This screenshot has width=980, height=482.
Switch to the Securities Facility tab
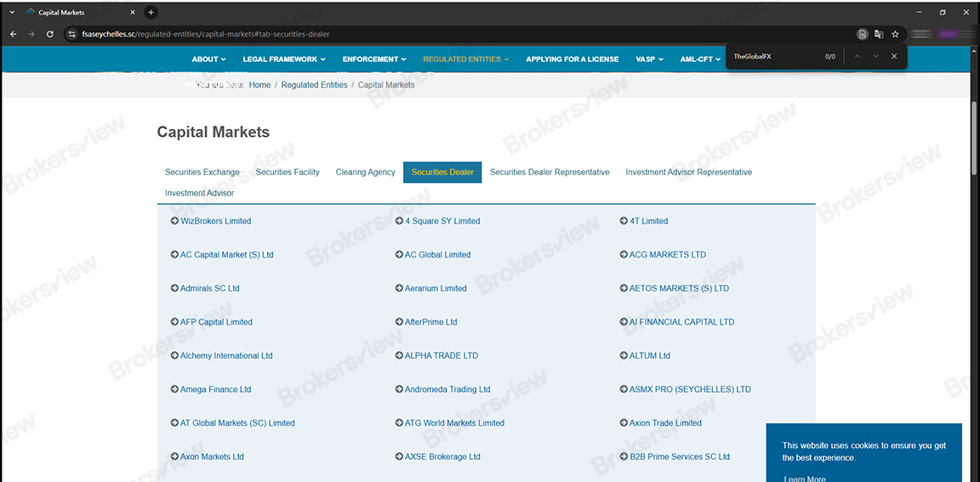coord(288,172)
